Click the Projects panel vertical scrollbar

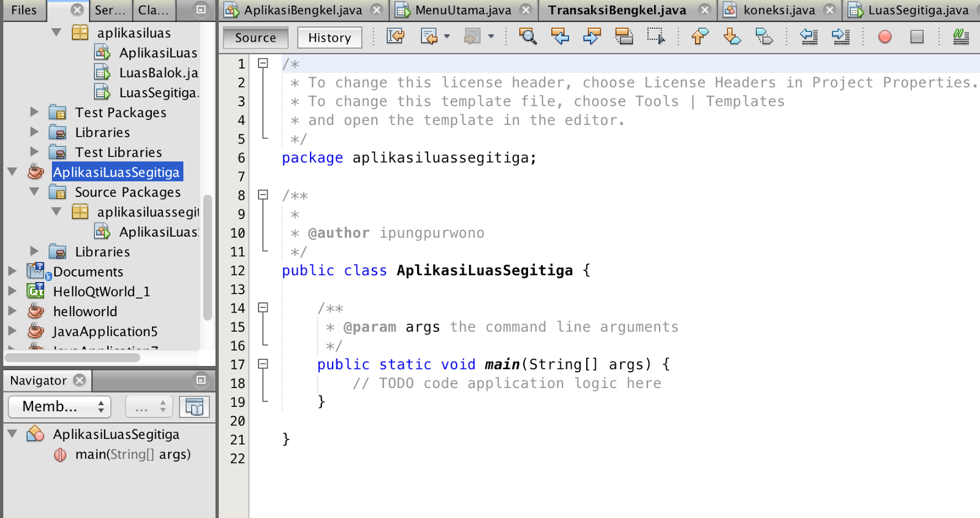pyautogui.click(x=208, y=257)
